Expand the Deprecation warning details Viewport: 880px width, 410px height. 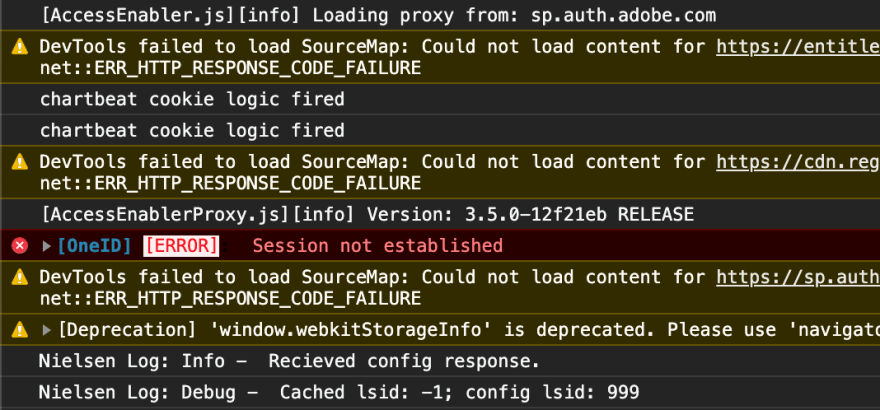(47, 330)
